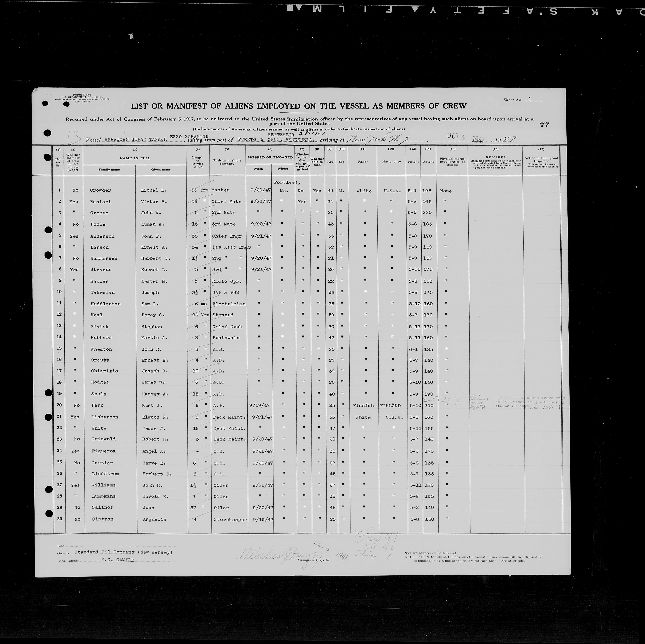Click the family name "Wheaton"

[101, 349]
